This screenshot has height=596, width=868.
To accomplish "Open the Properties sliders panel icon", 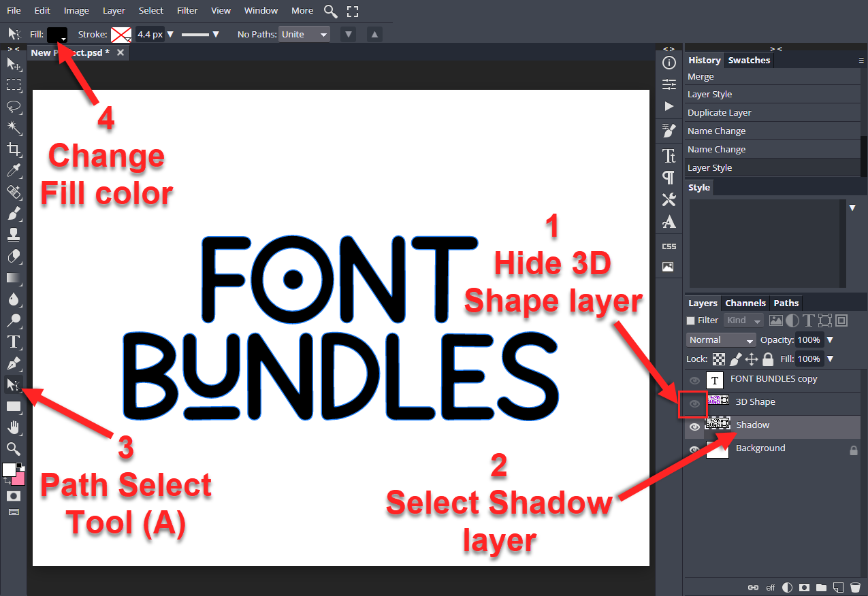I will [669, 84].
